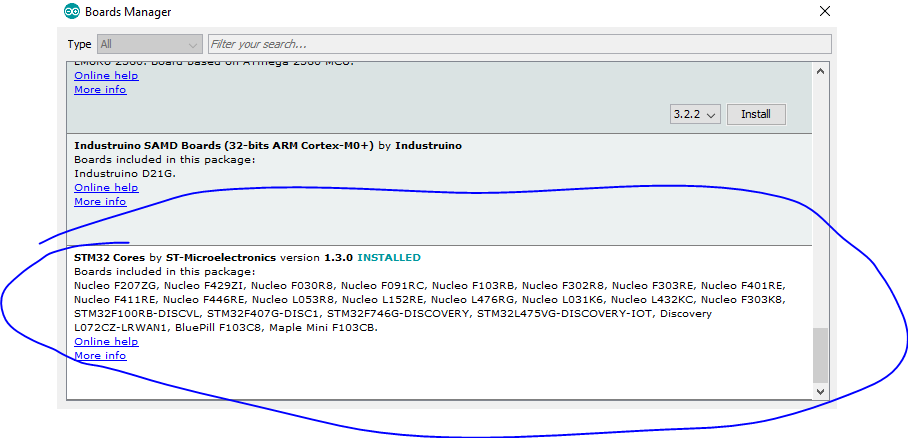908x438 pixels.
Task: Open Online help link under Industruino D21G
Action: point(106,188)
